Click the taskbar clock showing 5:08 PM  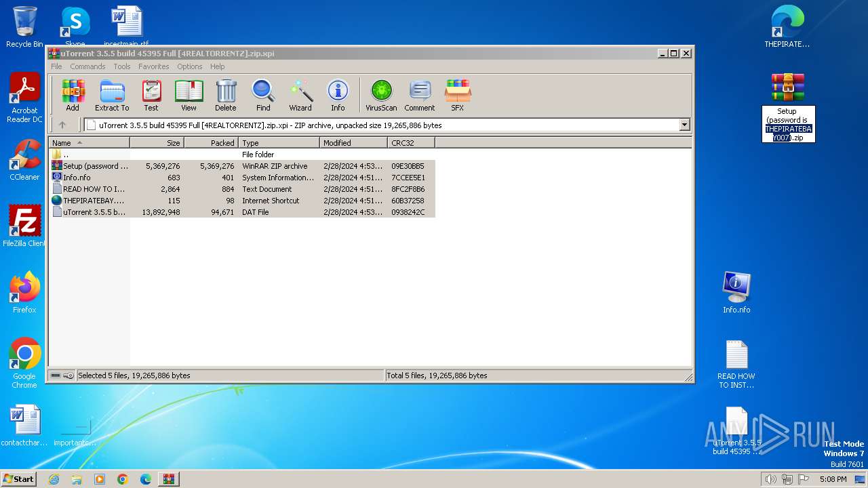(x=833, y=479)
